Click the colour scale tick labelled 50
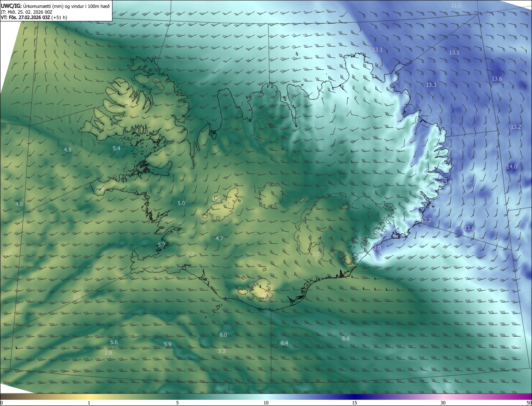The width and height of the screenshot is (532, 406). click(529, 403)
